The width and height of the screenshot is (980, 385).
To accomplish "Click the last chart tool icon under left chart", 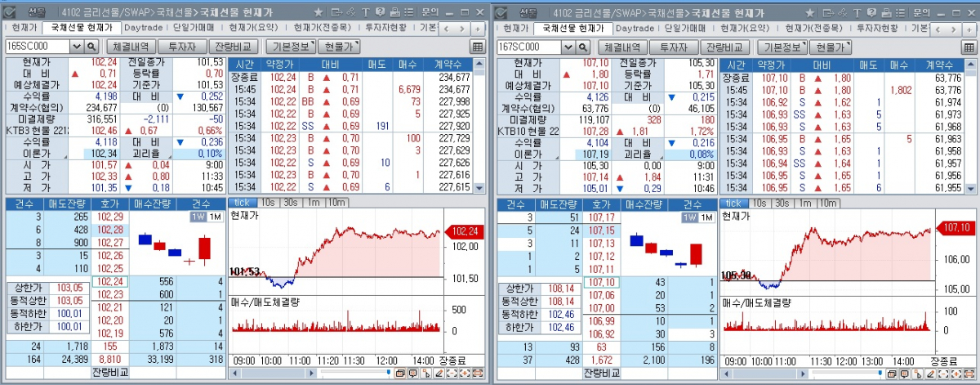I will (x=478, y=374).
